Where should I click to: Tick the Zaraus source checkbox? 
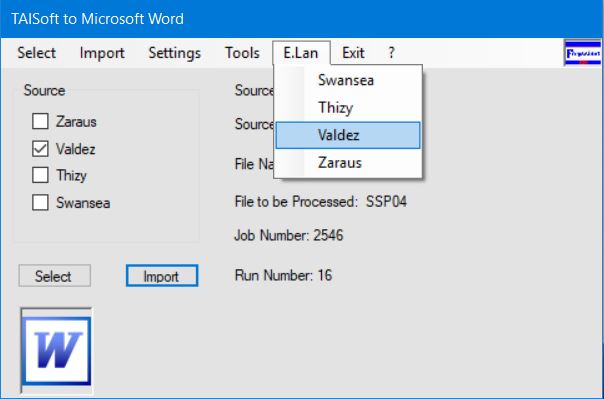coord(40,121)
